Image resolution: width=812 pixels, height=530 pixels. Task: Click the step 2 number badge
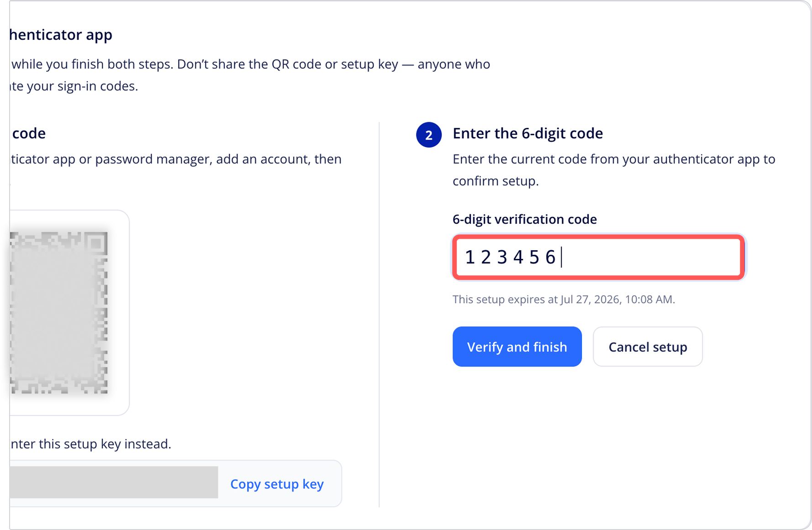click(429, 135)
